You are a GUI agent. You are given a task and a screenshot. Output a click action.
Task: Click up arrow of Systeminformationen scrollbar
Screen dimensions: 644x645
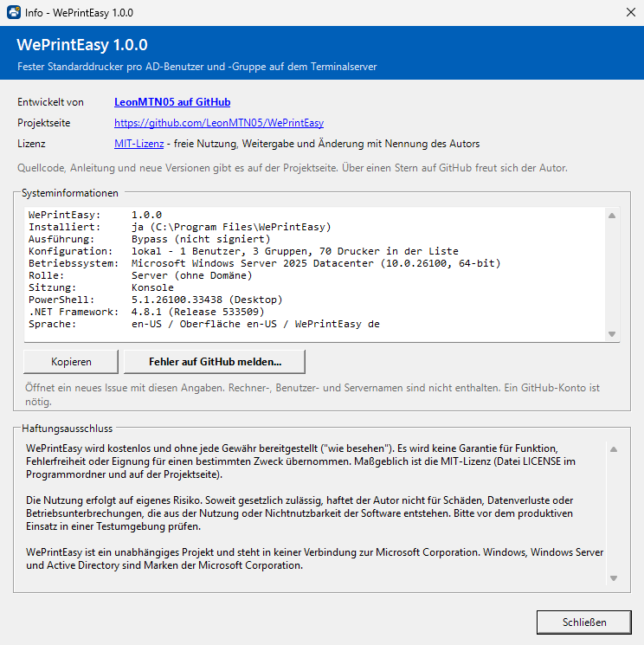coord(612,216)
